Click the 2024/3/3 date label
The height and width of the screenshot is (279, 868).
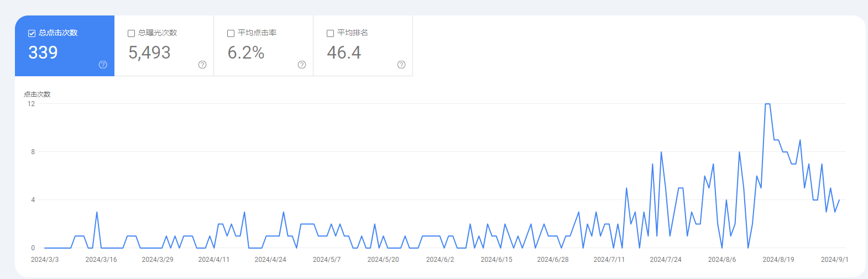coord(45,260)
